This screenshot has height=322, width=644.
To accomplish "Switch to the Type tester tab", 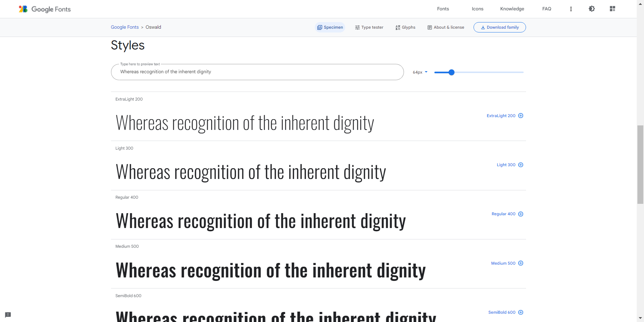I will coord(369,27).
